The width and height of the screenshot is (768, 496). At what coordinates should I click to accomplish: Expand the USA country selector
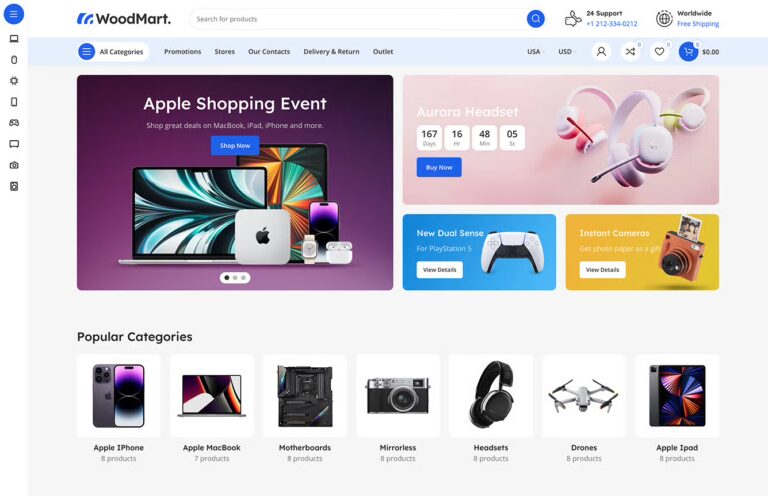pyautogui.click(x=535, y=51)
